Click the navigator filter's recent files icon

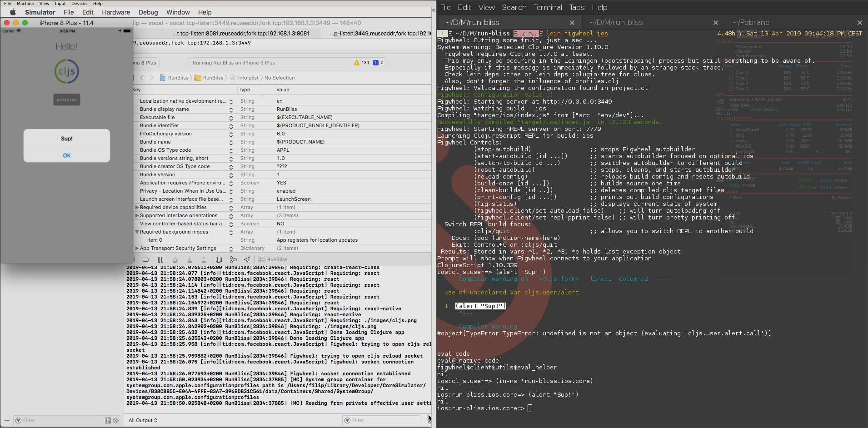pos(108,420)
